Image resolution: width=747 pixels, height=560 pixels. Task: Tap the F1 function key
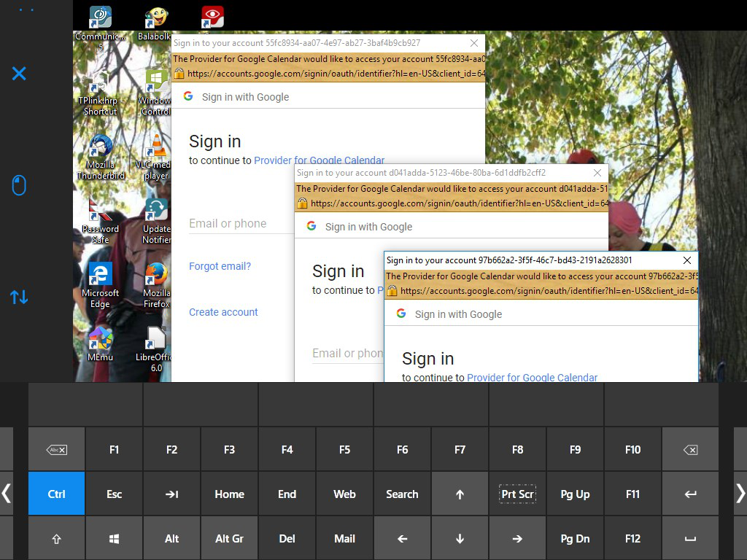pos(114,449)
